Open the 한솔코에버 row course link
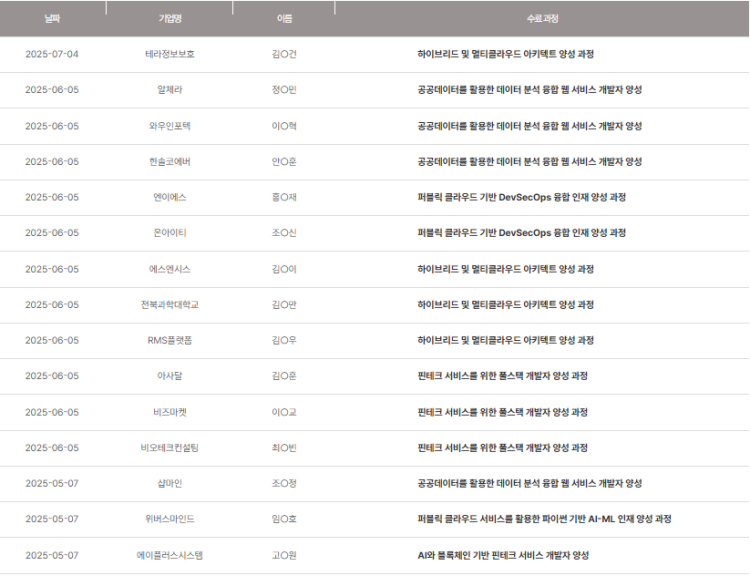The image size is (750, 576). click(x=529, y=162)
